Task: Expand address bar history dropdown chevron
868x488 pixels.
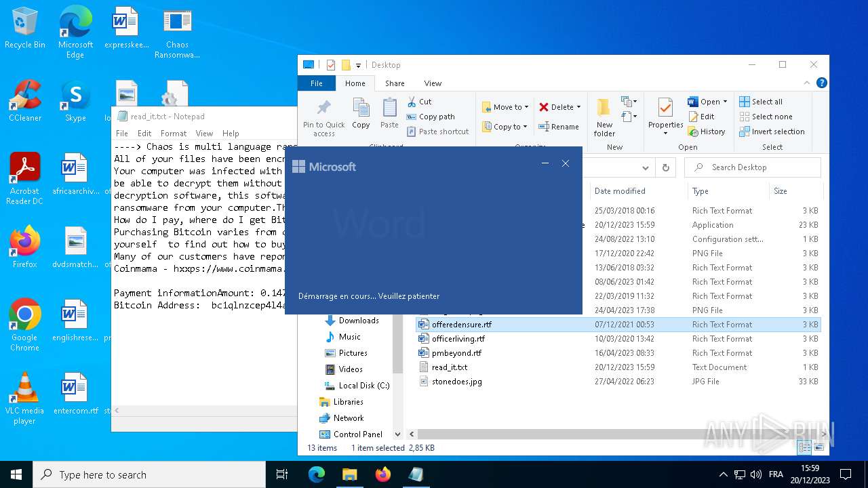Action: 645,167
